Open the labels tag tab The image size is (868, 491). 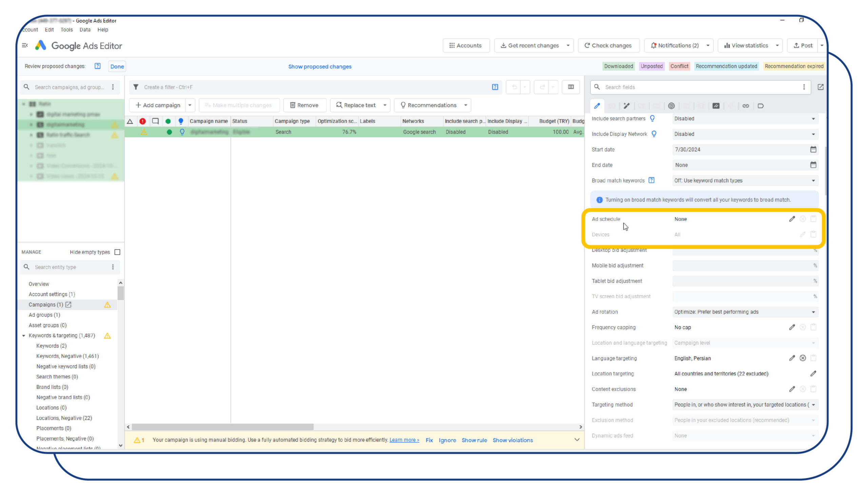(761, 106)
